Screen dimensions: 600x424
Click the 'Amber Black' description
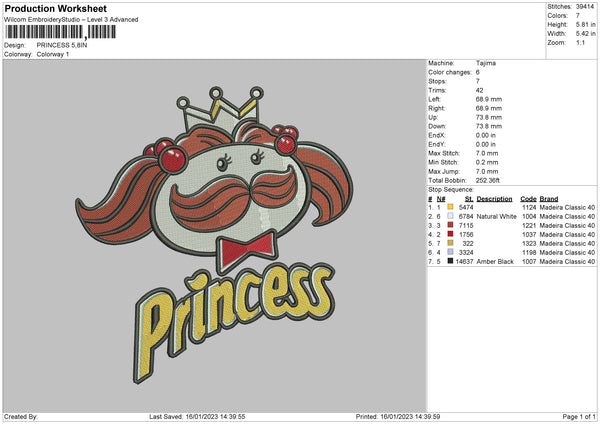[x=495, y=261]
